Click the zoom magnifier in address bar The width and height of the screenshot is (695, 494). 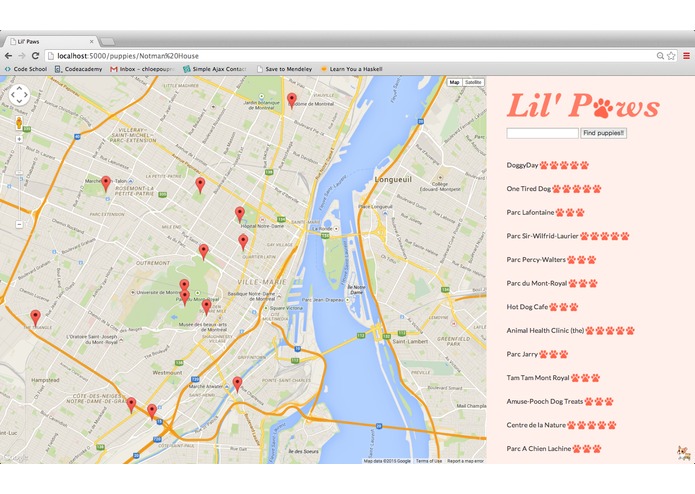(x=660, y=56)
